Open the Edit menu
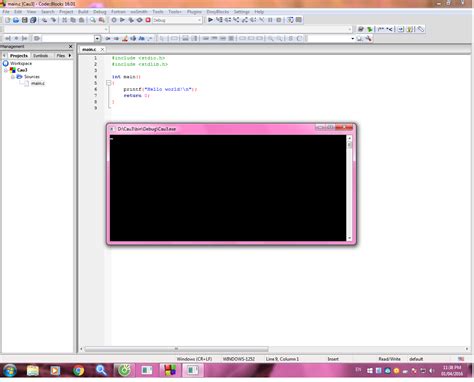Image resolution: width=474 pixels, height=382 pixels. tap(18, 12)
